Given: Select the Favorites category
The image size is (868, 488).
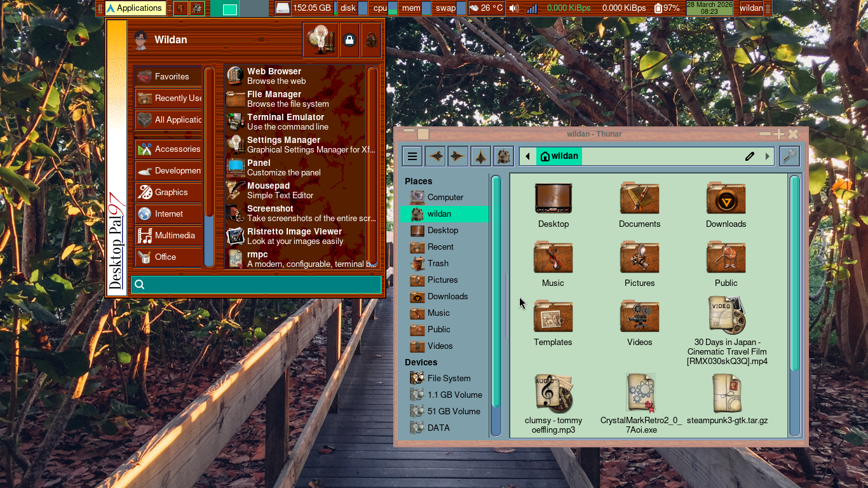Looking at the screenshot, I should (x=168, y=76).
